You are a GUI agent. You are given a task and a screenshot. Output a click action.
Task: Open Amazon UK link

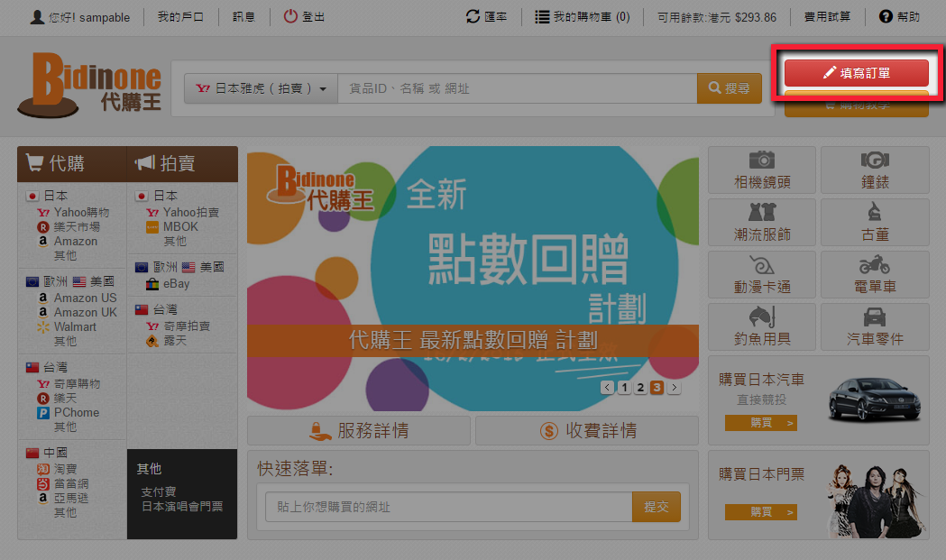coord(85,313)
